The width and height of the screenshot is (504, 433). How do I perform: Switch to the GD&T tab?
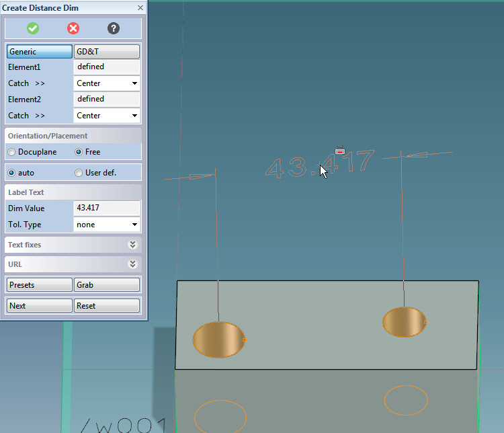pyautogui.click(x=106, y=52)
